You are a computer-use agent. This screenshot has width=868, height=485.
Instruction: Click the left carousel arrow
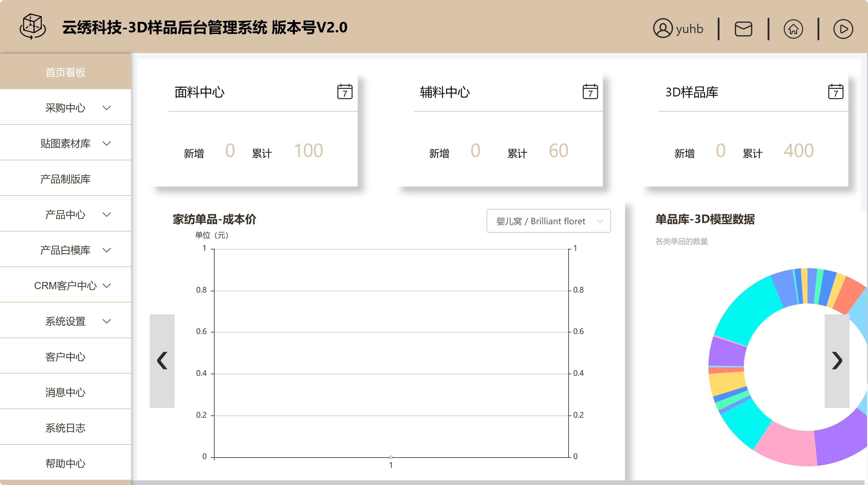coord(162,361)
